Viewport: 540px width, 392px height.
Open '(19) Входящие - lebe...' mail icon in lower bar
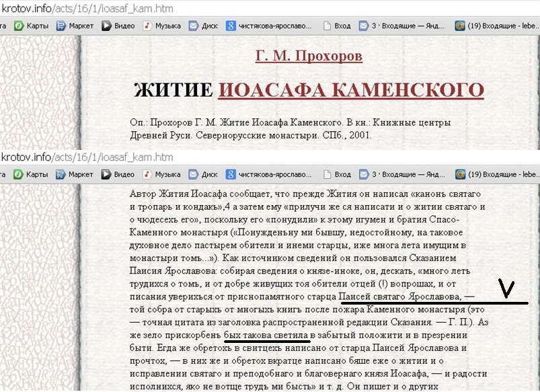tap(460, 174)
